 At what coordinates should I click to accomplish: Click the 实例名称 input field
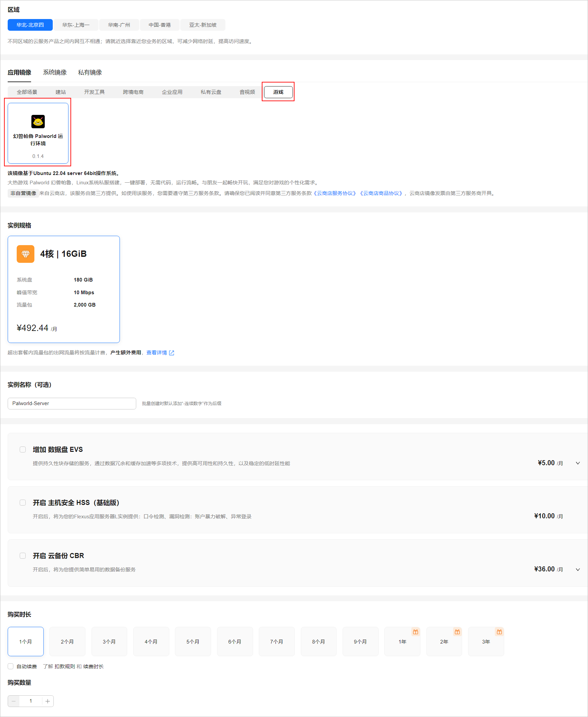[72, 403]
